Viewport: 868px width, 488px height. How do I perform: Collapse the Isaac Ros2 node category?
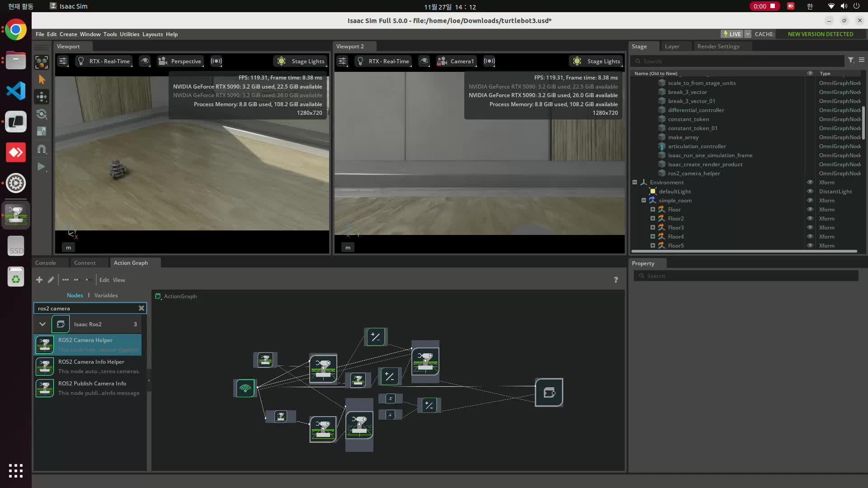(x=42, y=324)
